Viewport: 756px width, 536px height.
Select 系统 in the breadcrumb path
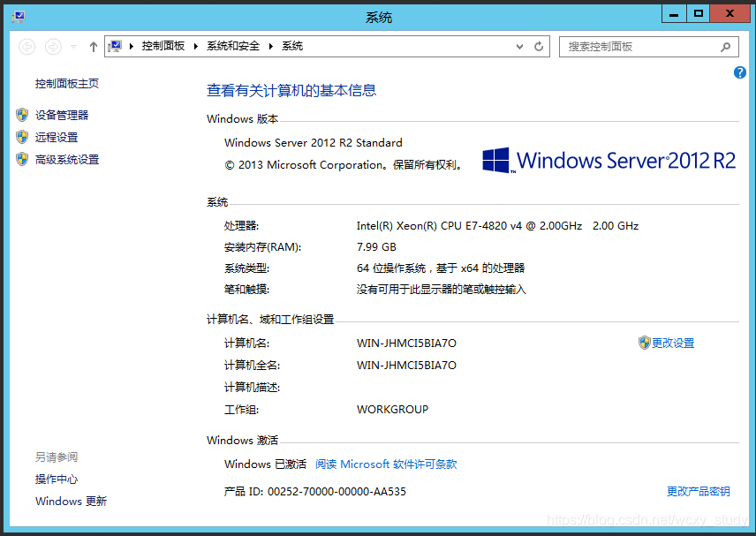(292, 46)
